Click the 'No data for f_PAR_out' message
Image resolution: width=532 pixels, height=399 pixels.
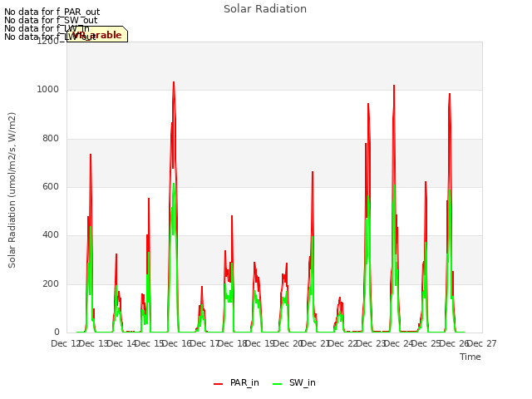click(x=52, y=12)
